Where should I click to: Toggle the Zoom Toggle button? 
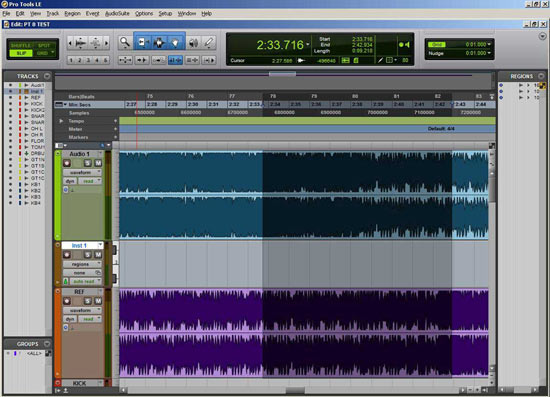coord(125,60)
